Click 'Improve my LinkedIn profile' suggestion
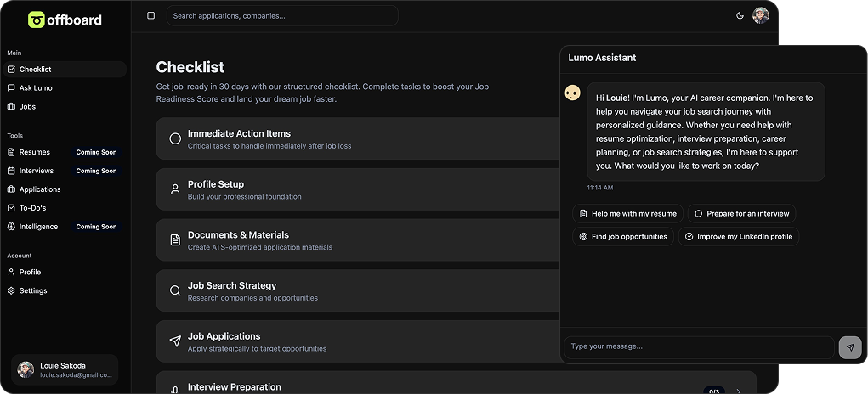 (x=738, y=237)
